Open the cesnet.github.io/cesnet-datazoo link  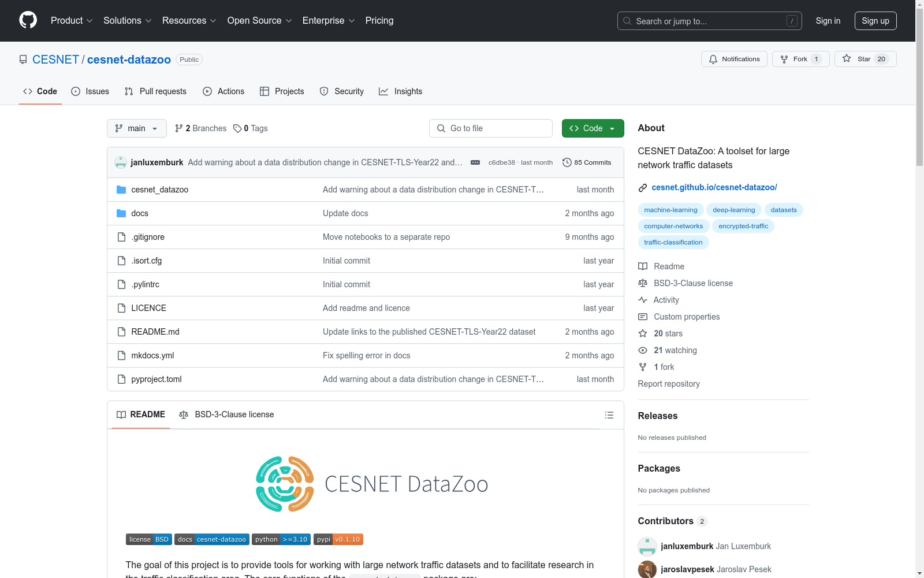tap(714, 187)
